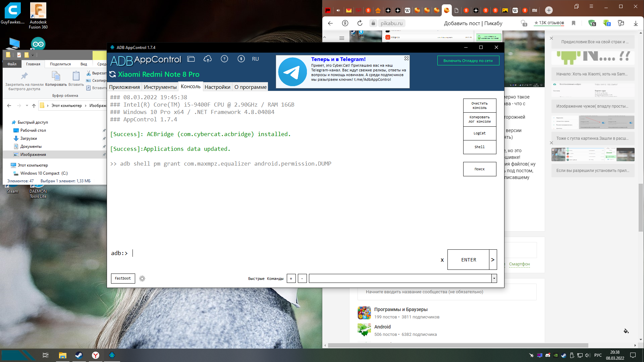Click the Быстрые Команды combo box field
644x362 pixels.
[400, 279]
